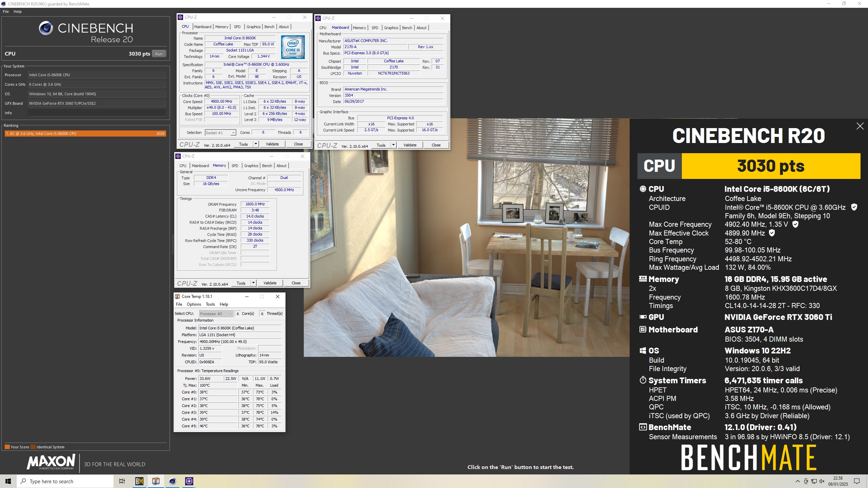Screen dimensions: 868x488
Task: Click Validate in CPU-Z CPU window
Action: coord(272,144)
